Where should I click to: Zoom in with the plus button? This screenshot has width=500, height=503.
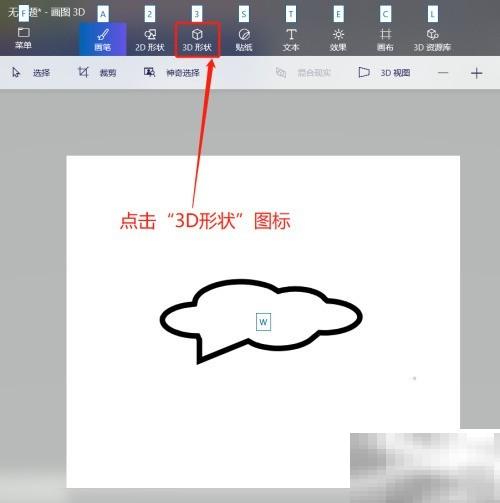click(476, 73)
